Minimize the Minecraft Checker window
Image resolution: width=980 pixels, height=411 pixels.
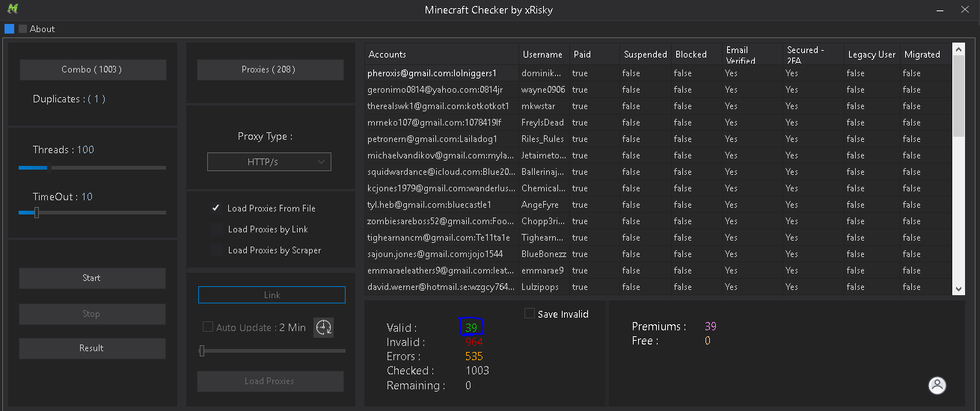click(x=940, y=10)
